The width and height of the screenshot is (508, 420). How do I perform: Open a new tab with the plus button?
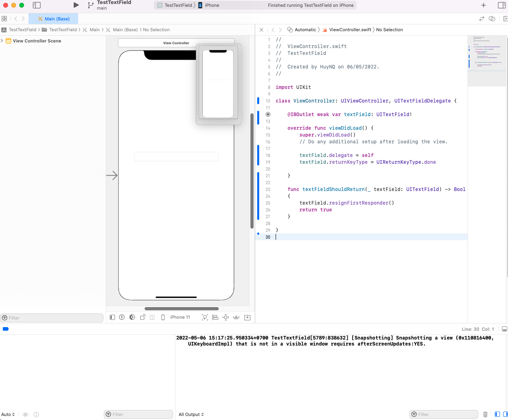click(x=483, y=5)
